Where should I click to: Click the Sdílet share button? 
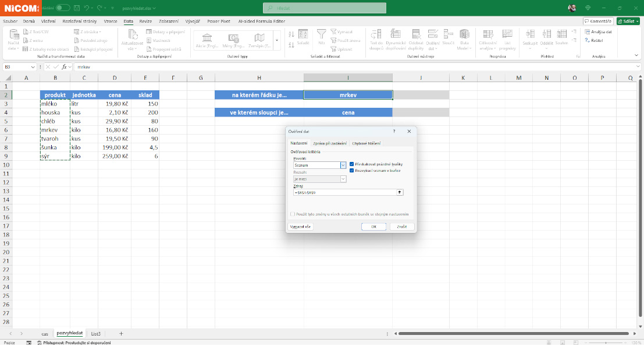pos(628,21)
